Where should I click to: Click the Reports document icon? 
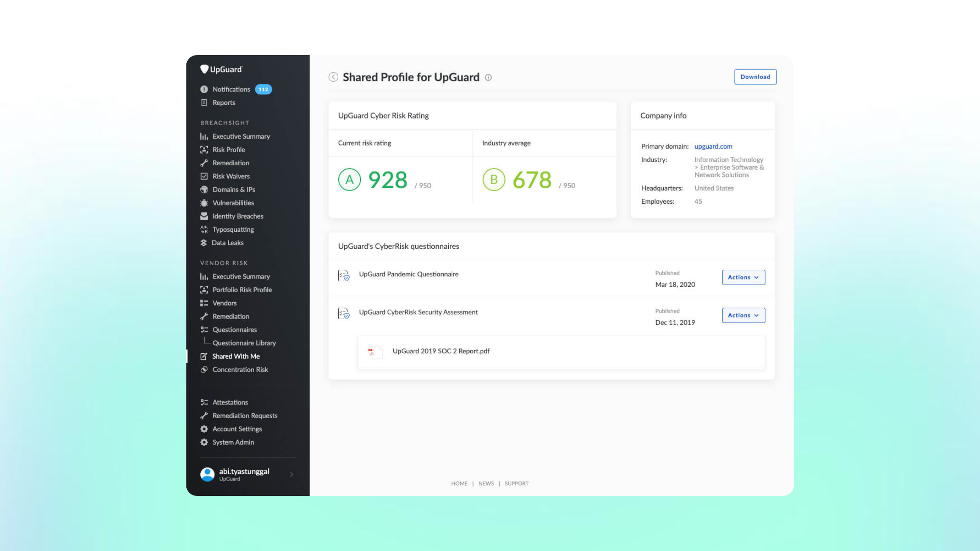point(204,103)
